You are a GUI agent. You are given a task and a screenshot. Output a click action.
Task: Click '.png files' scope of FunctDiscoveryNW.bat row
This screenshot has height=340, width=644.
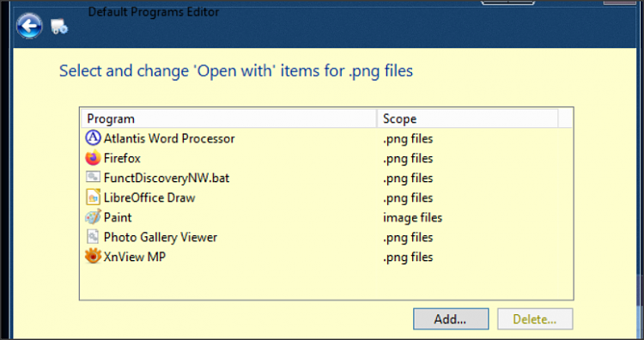pos(408,179)
